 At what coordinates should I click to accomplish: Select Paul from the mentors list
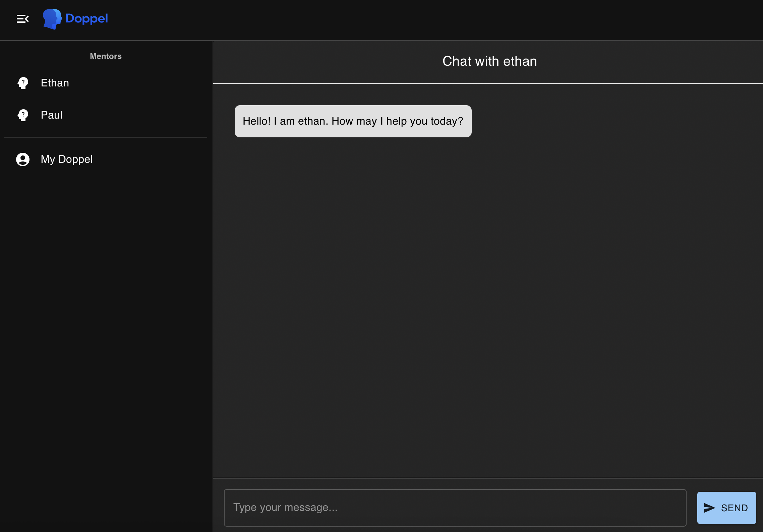pos(52,115)
